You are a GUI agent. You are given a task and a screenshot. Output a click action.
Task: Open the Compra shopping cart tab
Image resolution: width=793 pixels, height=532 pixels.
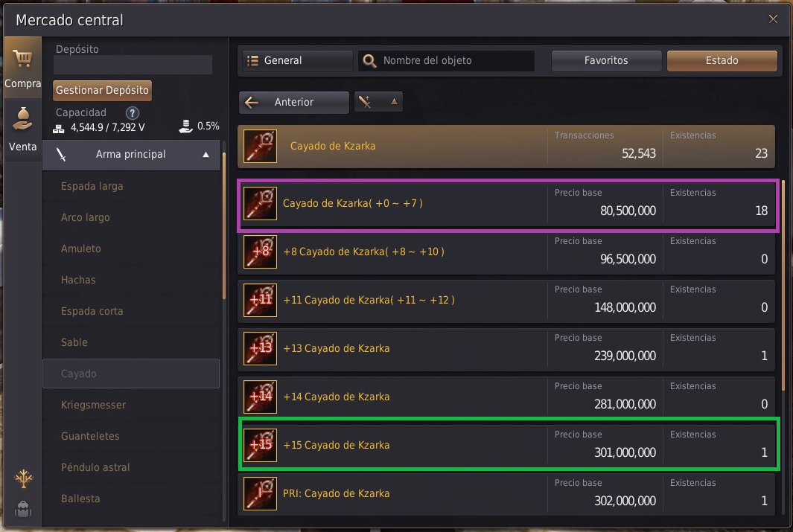(23, 68)
